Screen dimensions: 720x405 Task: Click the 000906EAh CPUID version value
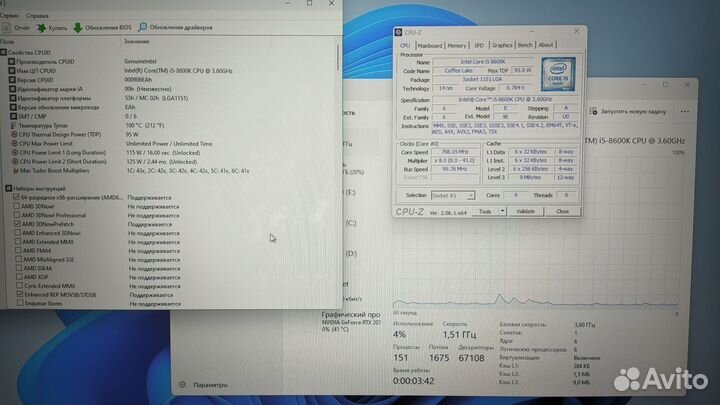click(x=138, y=79)
